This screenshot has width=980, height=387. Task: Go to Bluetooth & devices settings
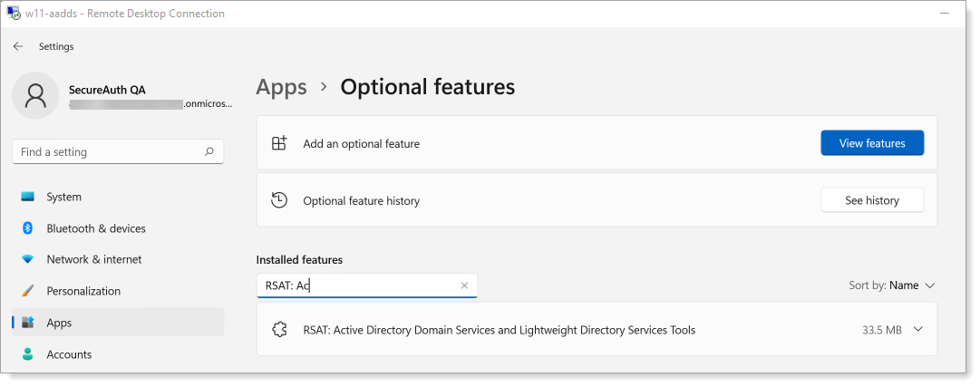coord(95,228)
